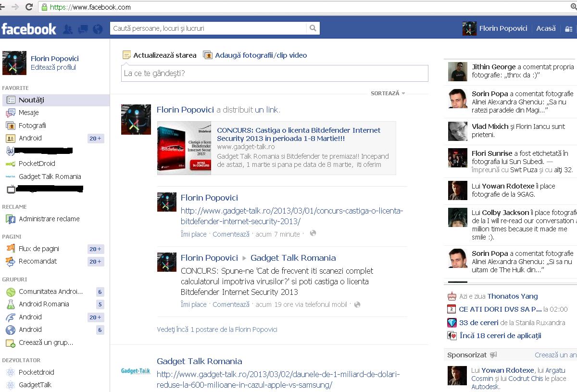Click the 5 badge beside Android Romania
The image size is (577, 392).
tap(100, 304)
